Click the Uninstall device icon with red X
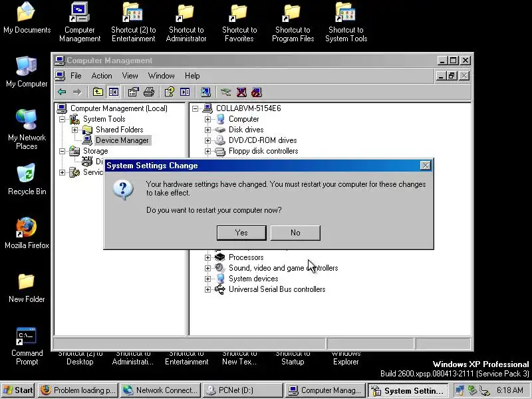This screenshot has height=399, width=532. pos(241,92)
